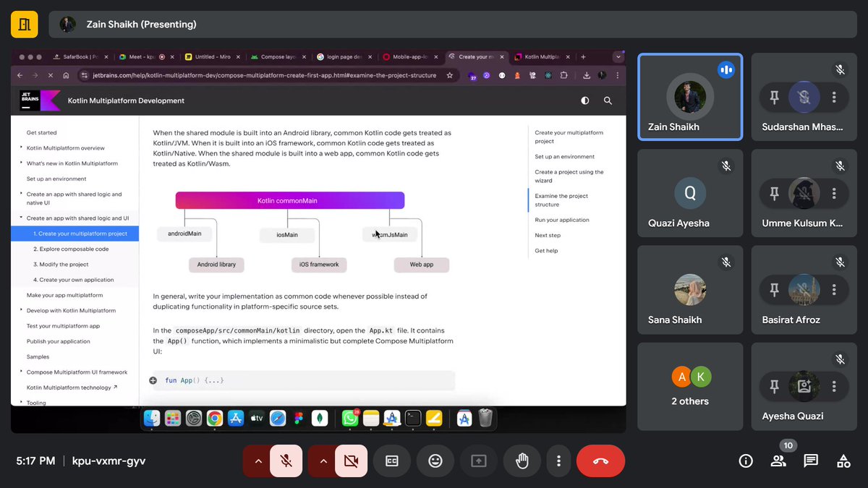Click the search magnifier on JetBrains page
868x488 pixels.
click(x=608, y=100)
